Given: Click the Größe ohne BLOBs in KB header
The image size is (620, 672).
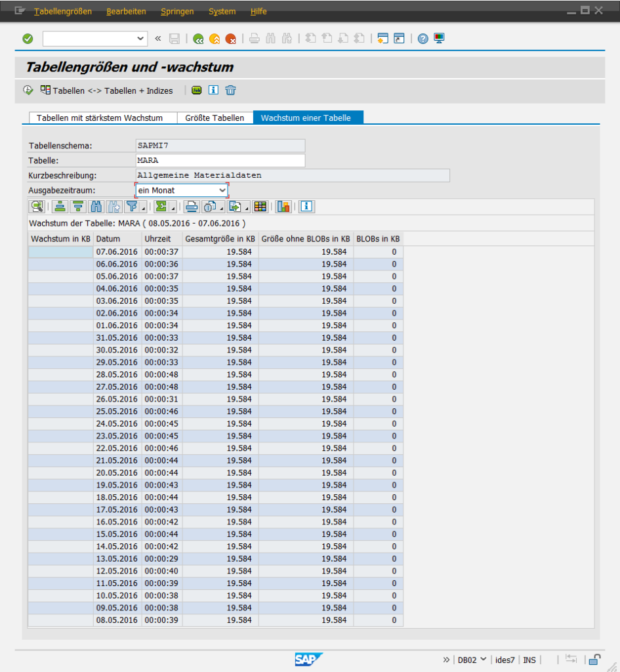Looking at the screenshot, I should (306, 239).
